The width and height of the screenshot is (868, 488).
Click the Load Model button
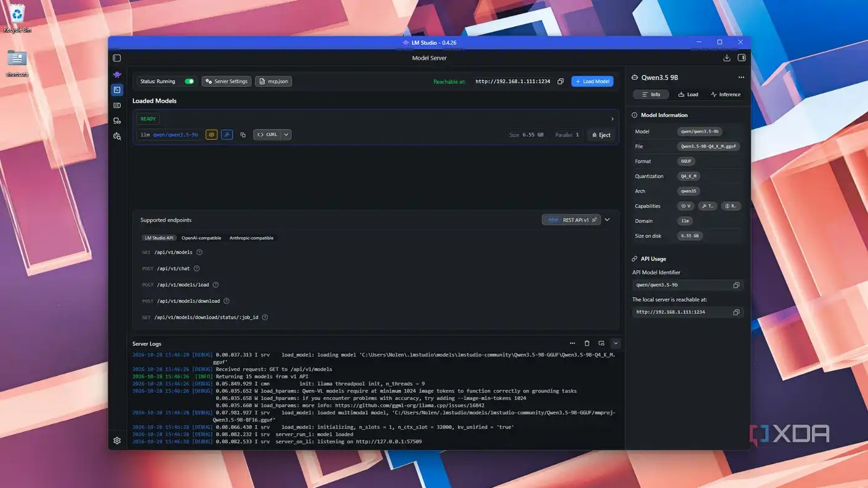click(592, 81)
